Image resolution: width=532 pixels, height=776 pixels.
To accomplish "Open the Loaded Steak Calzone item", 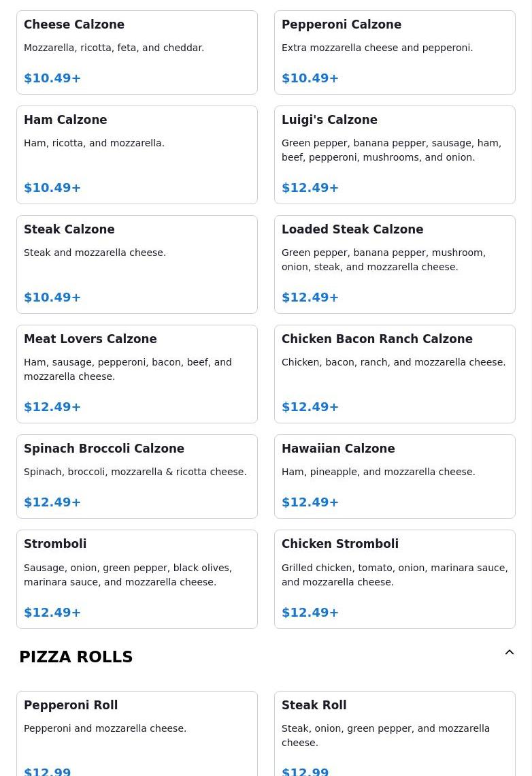I will point(395,264).
